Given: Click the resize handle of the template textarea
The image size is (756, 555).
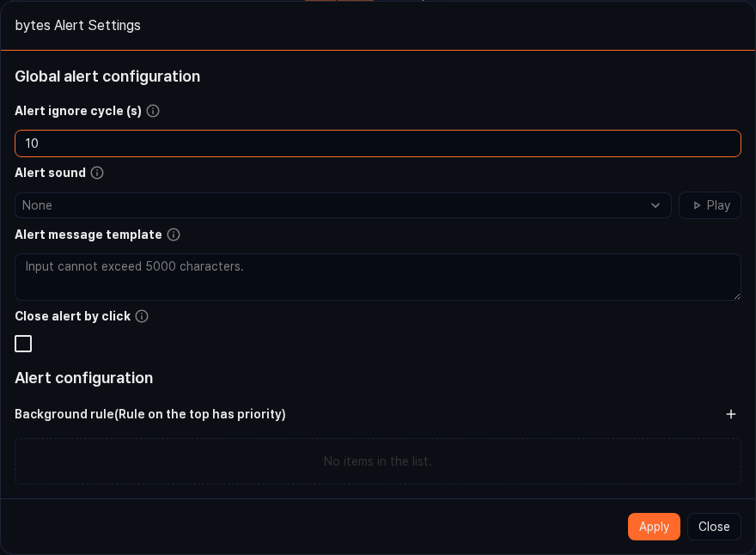Looking at the screenshot, I should pos(736,296).
